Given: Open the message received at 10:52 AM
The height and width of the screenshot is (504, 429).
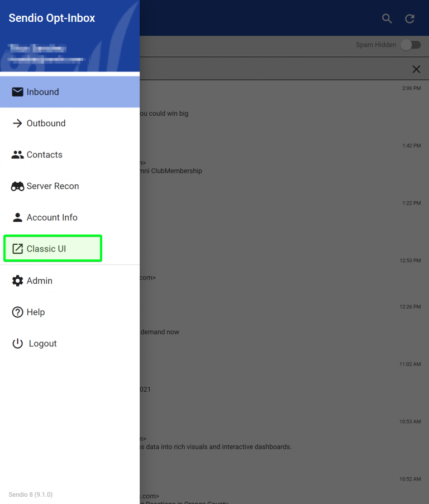Looking at the screenshot, I should click(284, 488).
